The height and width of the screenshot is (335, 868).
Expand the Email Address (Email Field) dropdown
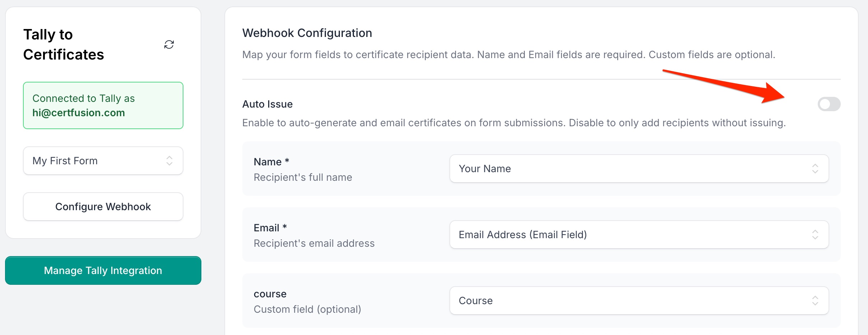639,235
